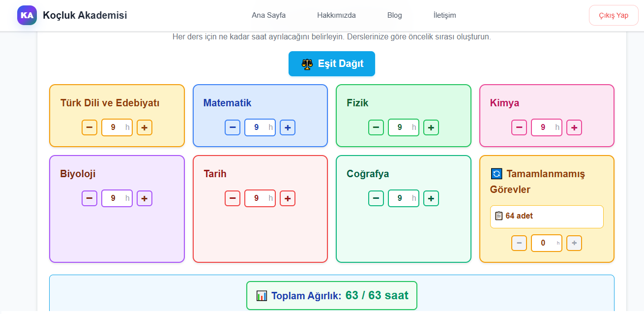The image size is (644, 314).
Task: Click the Çıkış Yap button
Action: pos(614,15)
